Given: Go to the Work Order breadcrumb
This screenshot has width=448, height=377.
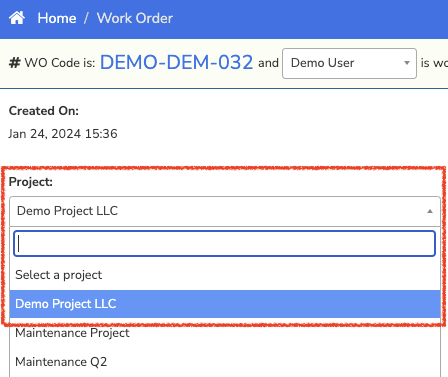Looking at the screenshot, I should pos(135,18).
